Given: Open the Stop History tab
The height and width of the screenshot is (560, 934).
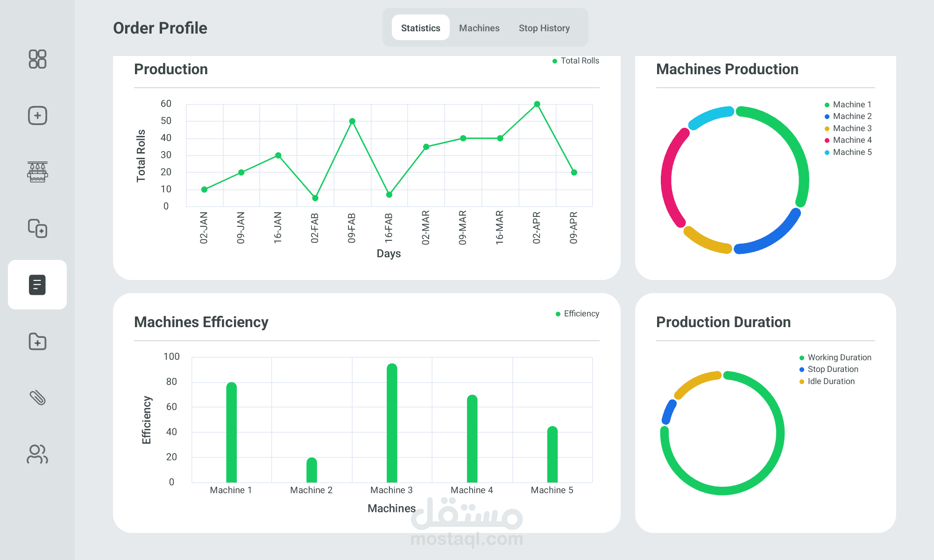Looking at the screenshot, I should (544, 28).
